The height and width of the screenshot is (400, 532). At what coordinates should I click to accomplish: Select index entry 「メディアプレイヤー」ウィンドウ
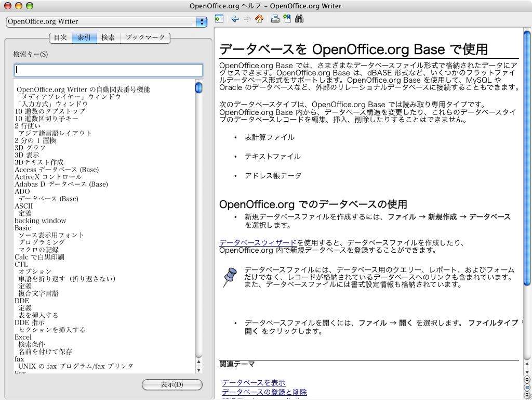[x=69, y=97]
